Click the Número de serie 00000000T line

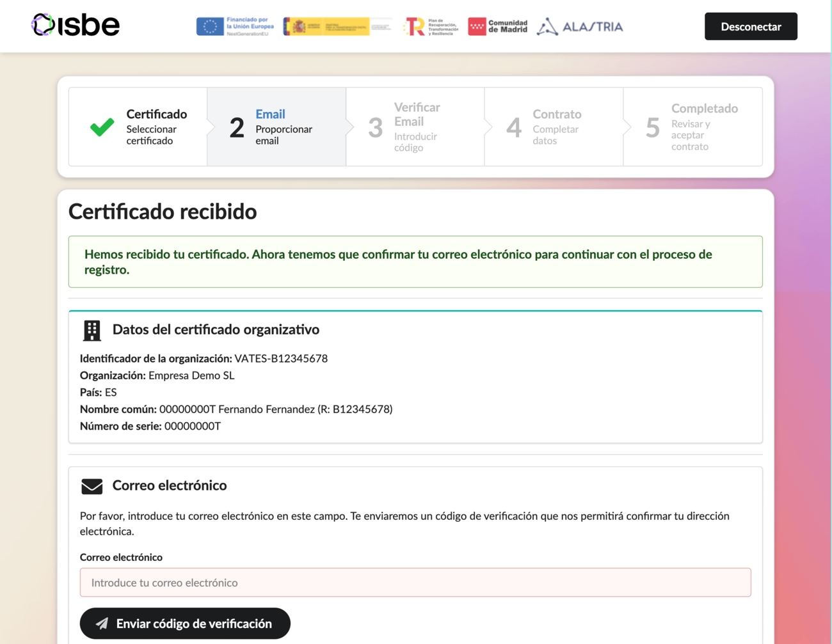click(x=150, y=426)
